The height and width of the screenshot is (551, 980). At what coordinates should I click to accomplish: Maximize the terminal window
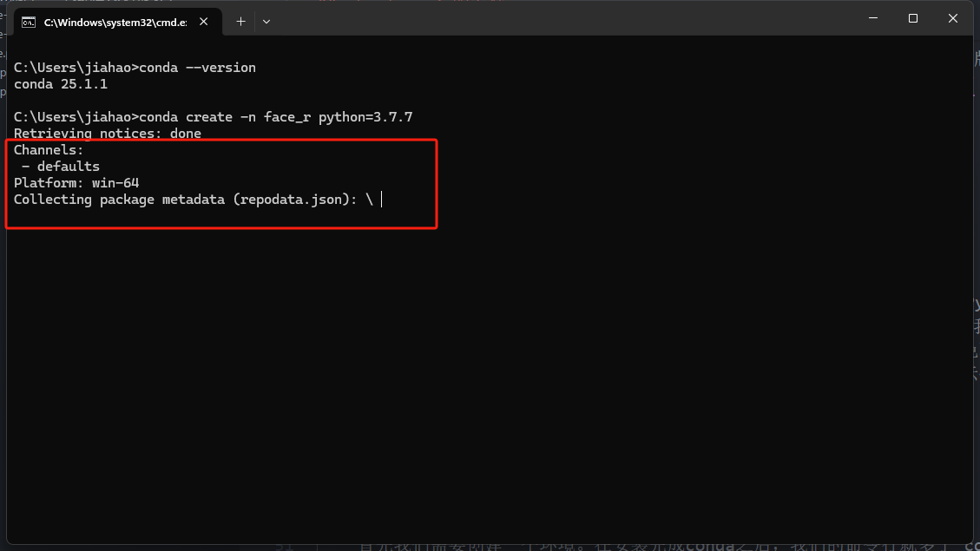tap(913, 18)
